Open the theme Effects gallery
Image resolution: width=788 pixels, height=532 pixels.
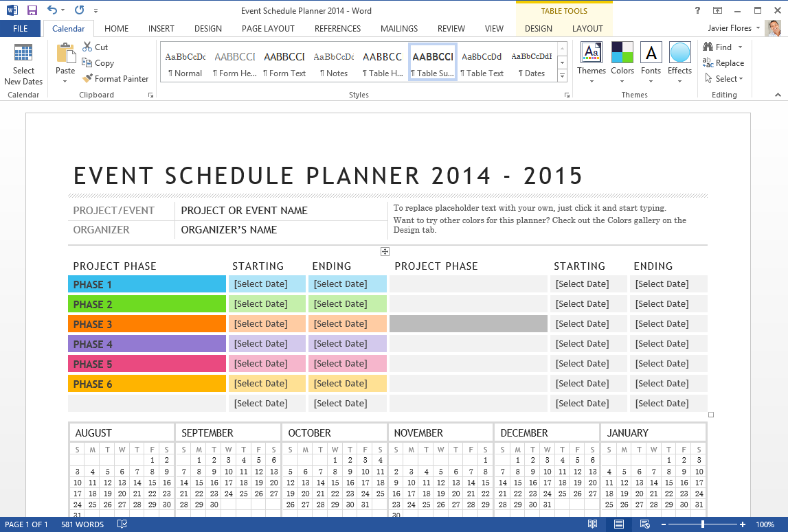click(x=679, y=62)
